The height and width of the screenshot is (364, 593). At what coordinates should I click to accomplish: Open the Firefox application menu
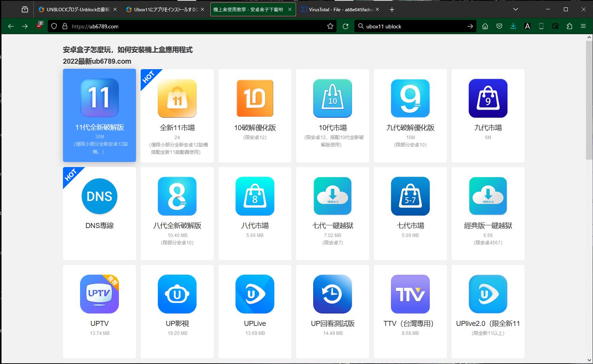[x=583, y=26]
